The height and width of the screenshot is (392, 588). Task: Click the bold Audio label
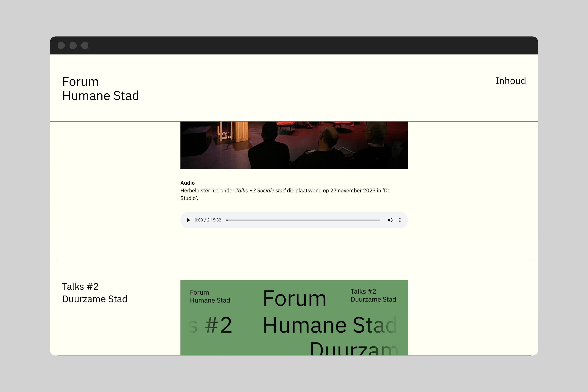click(188, 183)
